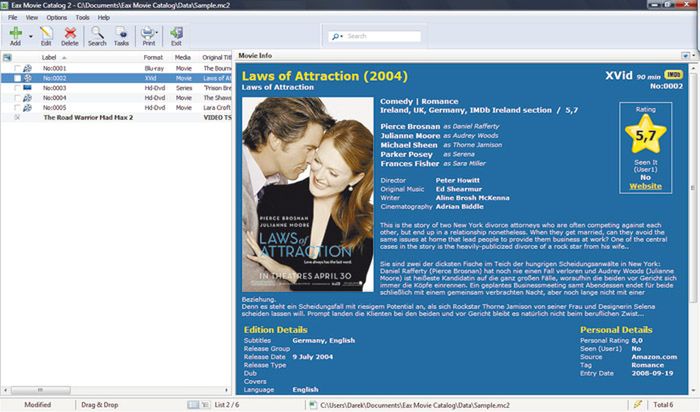Click the Movie Info scroll down arrow
Viewport: 700px width, 412px height.
click(693, 391)
